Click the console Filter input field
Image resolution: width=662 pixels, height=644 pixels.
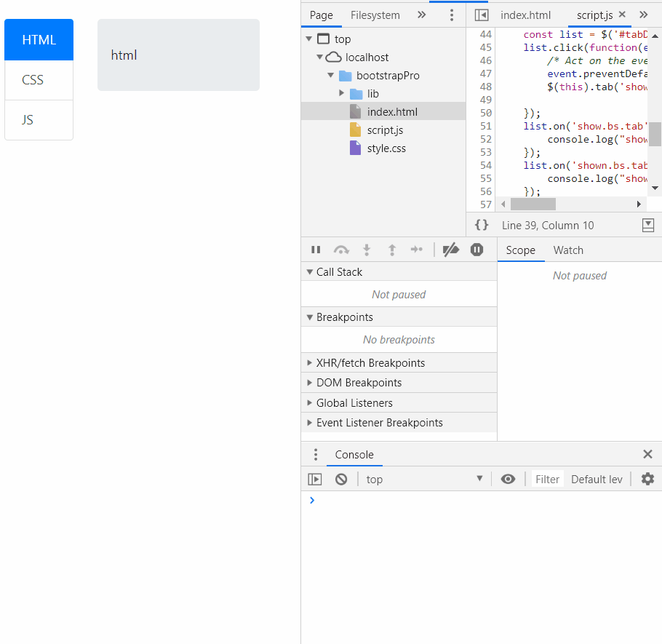point(547,480)
